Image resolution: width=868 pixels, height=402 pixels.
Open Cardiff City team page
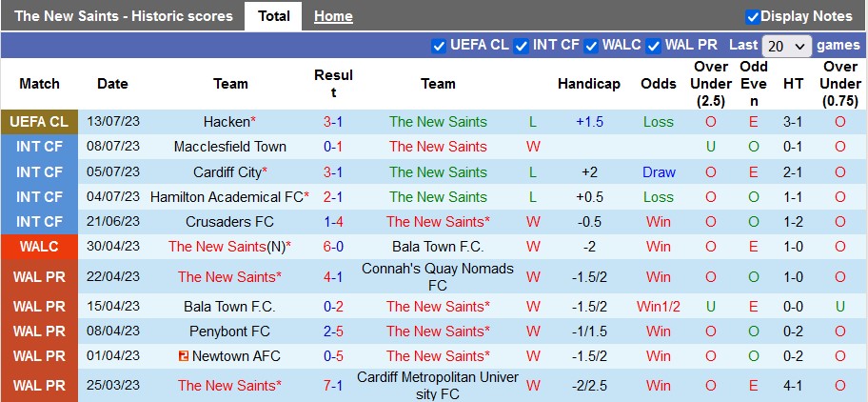pos(227,172)
